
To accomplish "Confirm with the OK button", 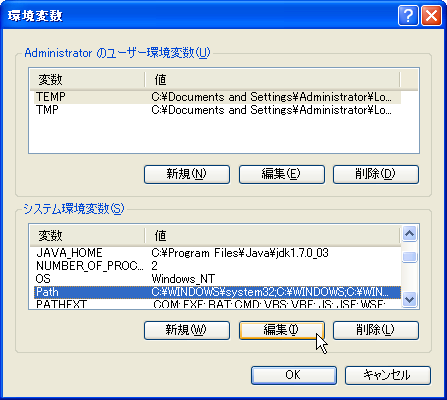I will click(x=294, y=375).
